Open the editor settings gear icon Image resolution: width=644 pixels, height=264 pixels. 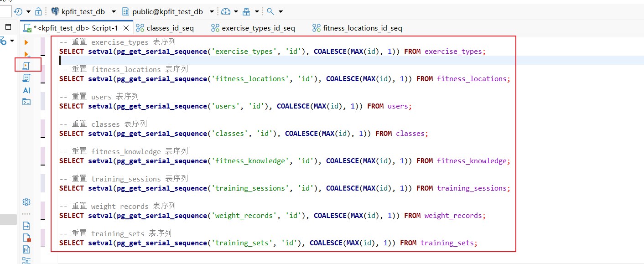(x=26, y=202)
